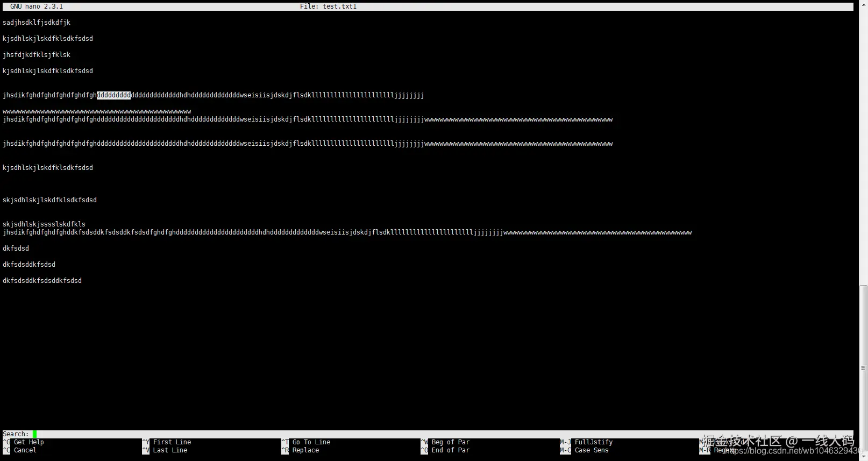The height and width of the screenshot is (461, 868).
Task: Choose the Go To Line option
Action: tap(305, 442)
